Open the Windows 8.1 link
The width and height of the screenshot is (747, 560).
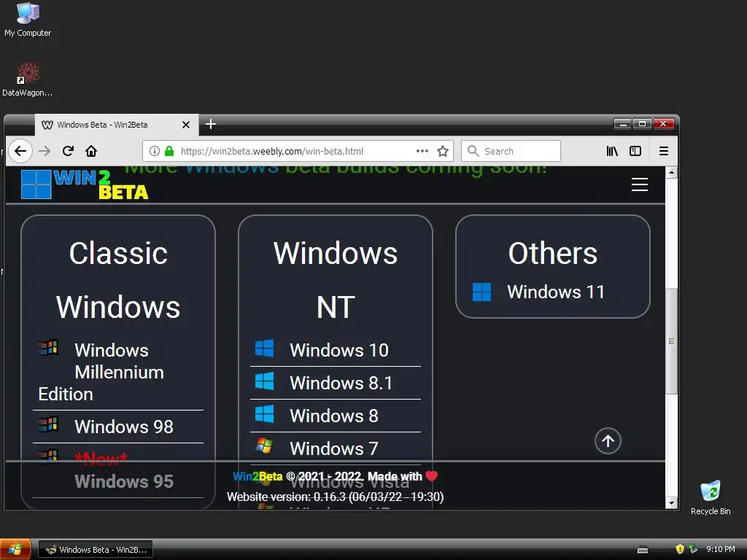coord(341,383)
